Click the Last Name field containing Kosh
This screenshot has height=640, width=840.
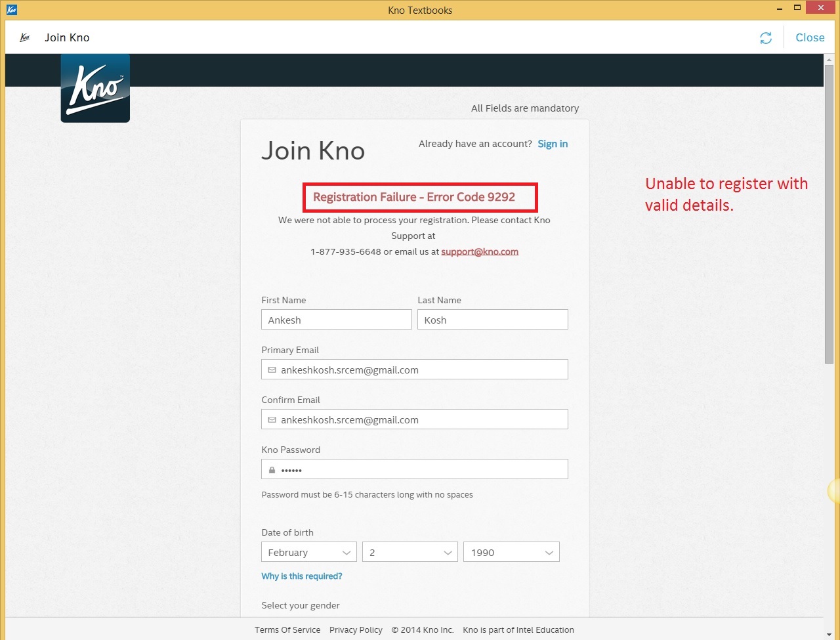493,320
